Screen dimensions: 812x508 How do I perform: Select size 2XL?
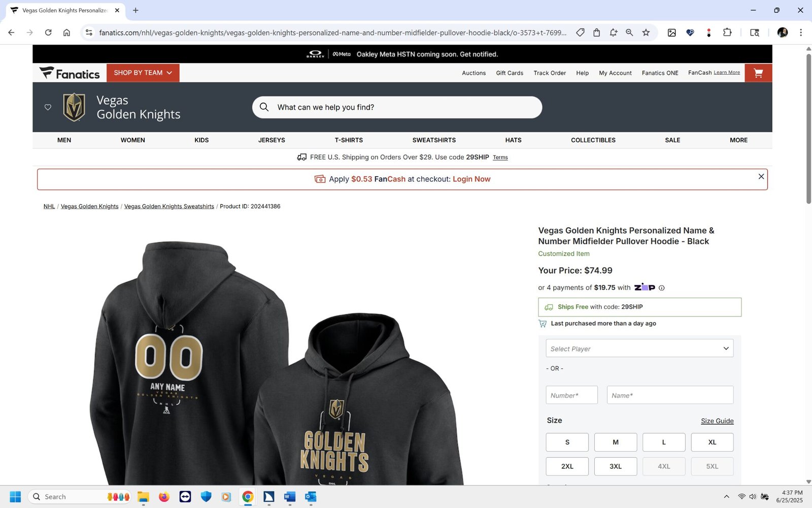(x=567, y=466)
